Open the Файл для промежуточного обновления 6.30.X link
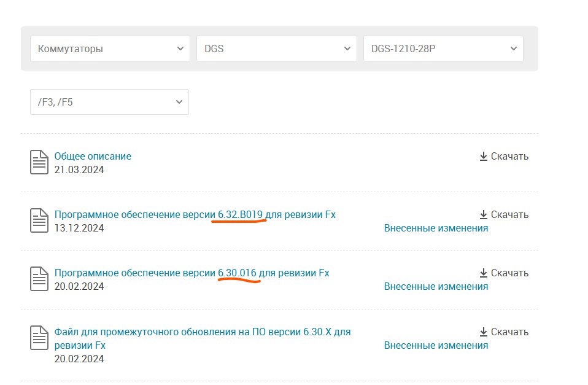This screenshot has height=385, width=588. pyautogui.click(x=203, y=338)
